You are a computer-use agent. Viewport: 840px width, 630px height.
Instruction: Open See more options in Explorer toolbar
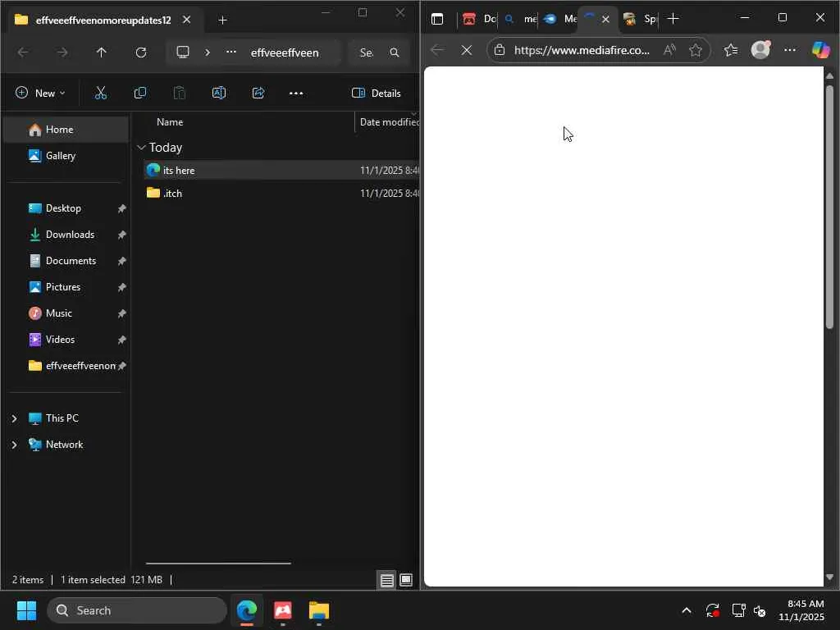[295, 94]
